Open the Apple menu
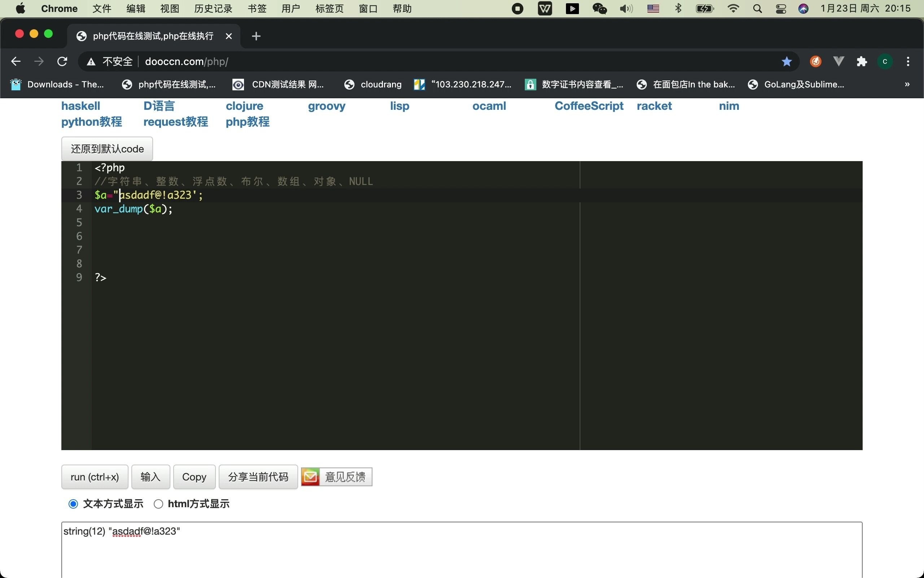Screen dimensions: 924x578 [21, 8]
